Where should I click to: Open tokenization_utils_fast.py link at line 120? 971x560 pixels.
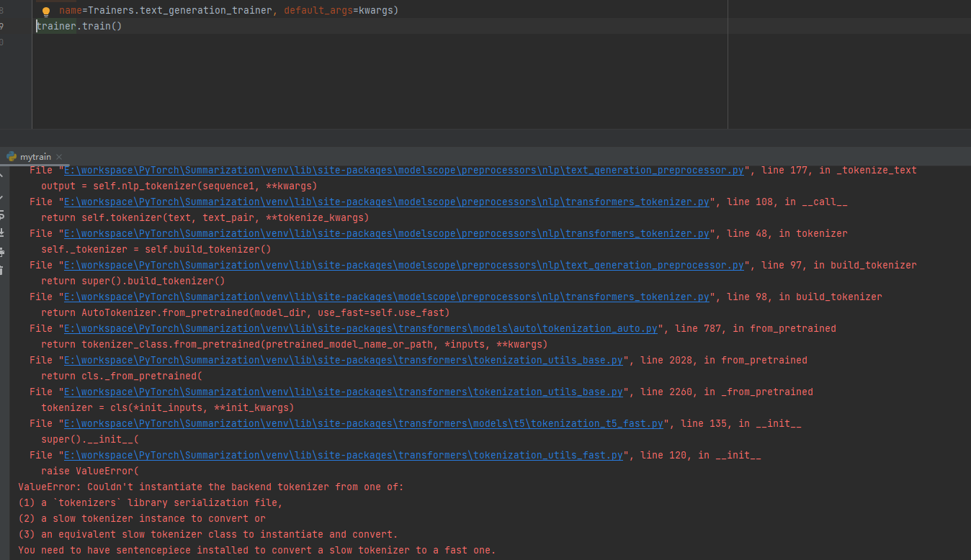coord(344,456)
